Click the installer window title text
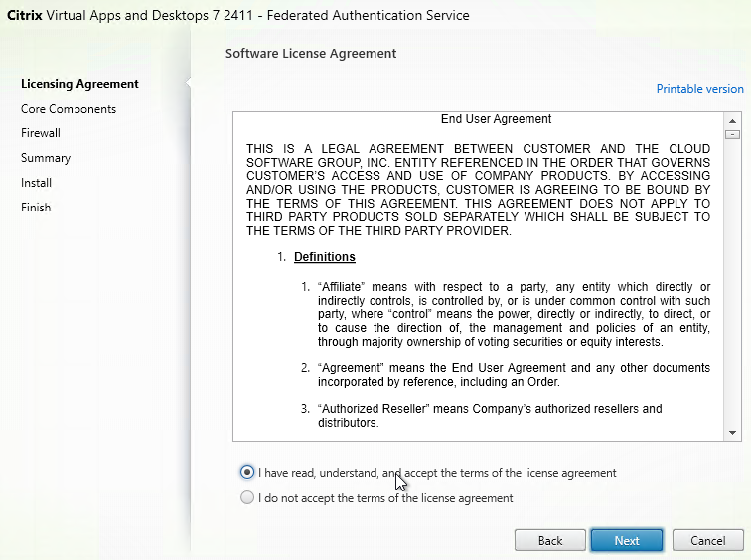Image resolution: width=751 pixels, height=560 pixels. pyautogui.click(x=238, y=15)
